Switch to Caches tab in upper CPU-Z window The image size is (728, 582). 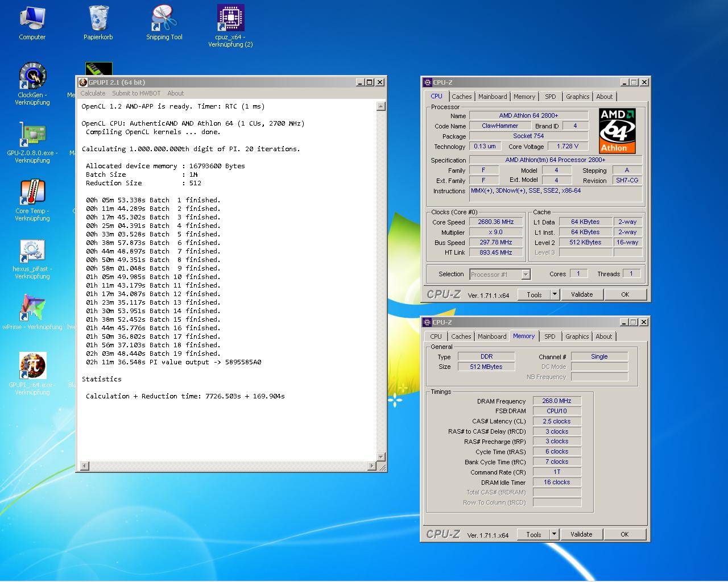462,97
